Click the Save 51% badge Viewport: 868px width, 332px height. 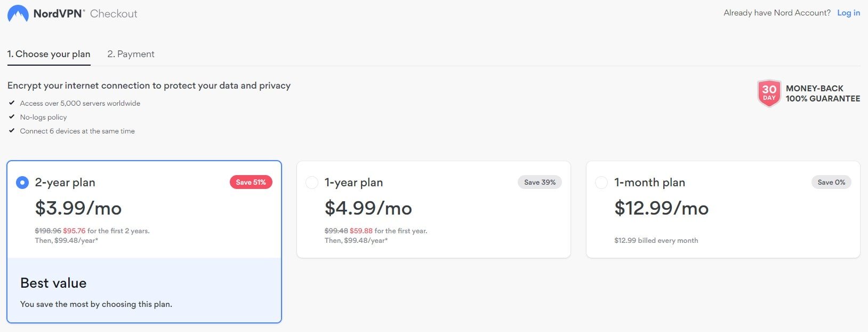(251, 182)
